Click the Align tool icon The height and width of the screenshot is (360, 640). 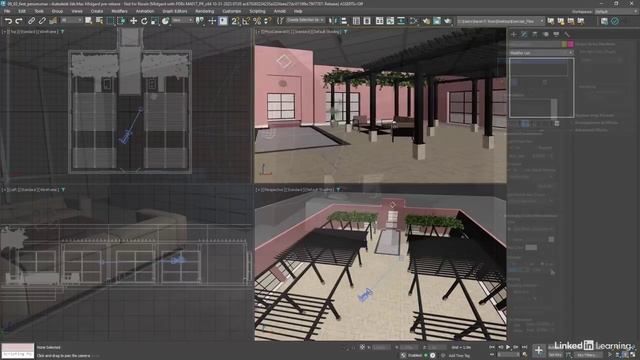[344, 20]
